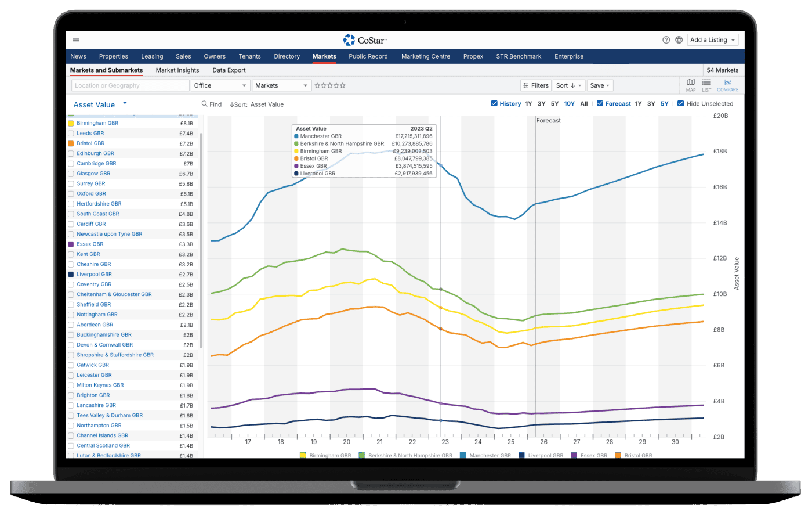Click the star rating filter
Screen dimensions: 812x519
coord(330,85)
